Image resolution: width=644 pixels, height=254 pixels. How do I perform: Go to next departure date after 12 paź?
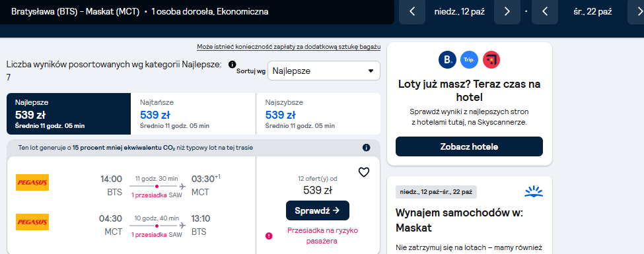click(507, 12)
